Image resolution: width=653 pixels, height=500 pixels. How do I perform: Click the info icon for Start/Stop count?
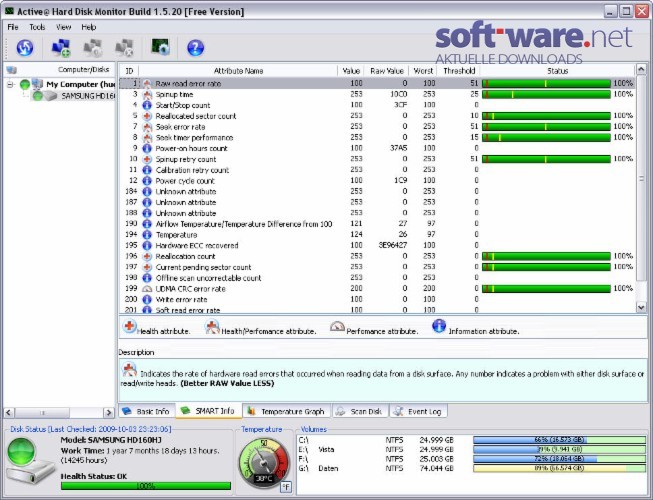tap(147, 105)
